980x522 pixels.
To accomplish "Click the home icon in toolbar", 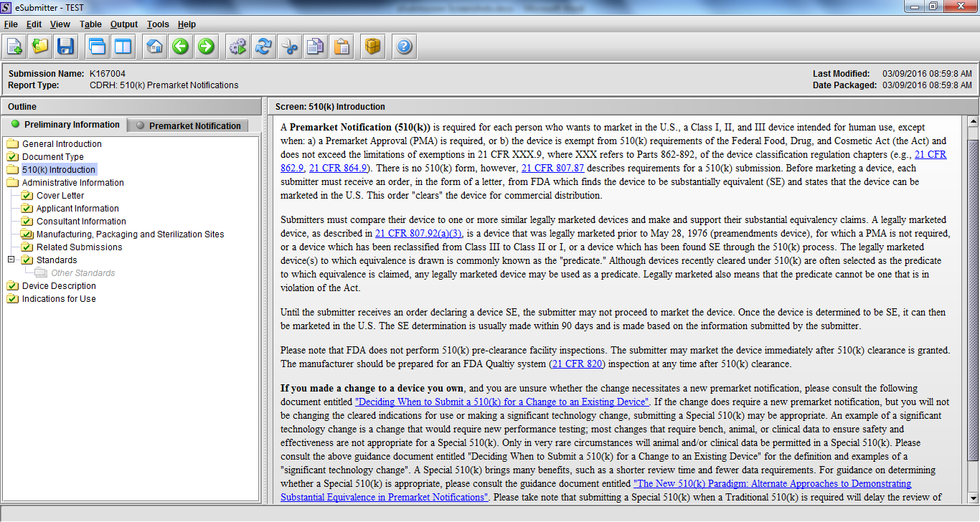I will tap(154, 47).
